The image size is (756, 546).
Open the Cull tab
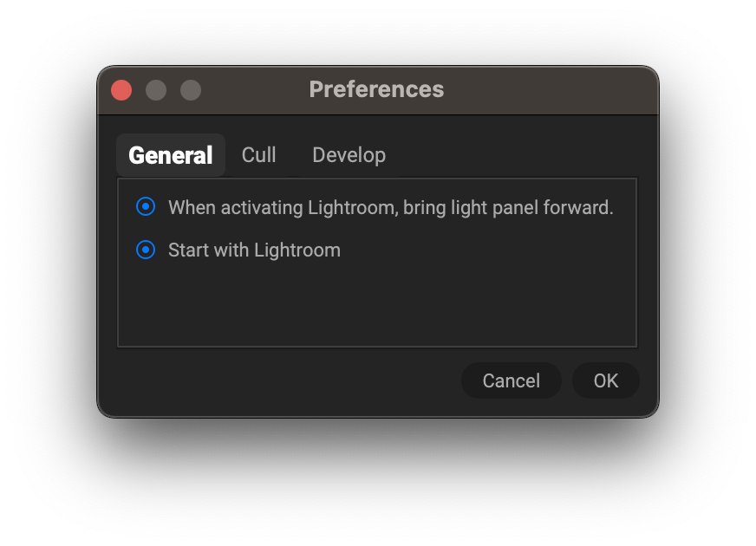258,155
